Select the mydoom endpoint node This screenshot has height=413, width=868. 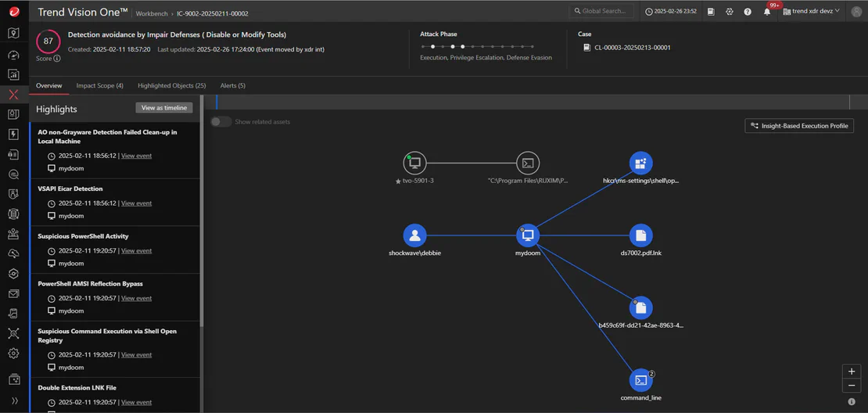click(x=528, y=236)
